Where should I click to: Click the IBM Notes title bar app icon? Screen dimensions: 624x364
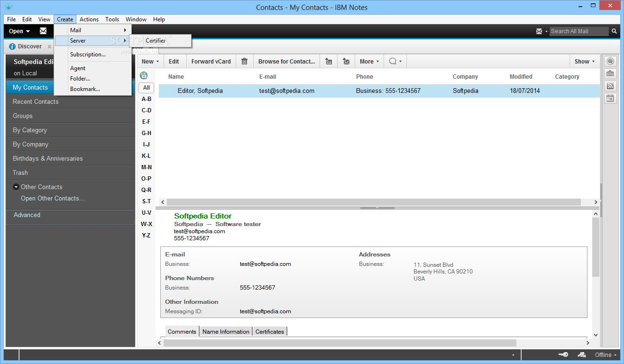pyautogui.click(x=9, y=7)
